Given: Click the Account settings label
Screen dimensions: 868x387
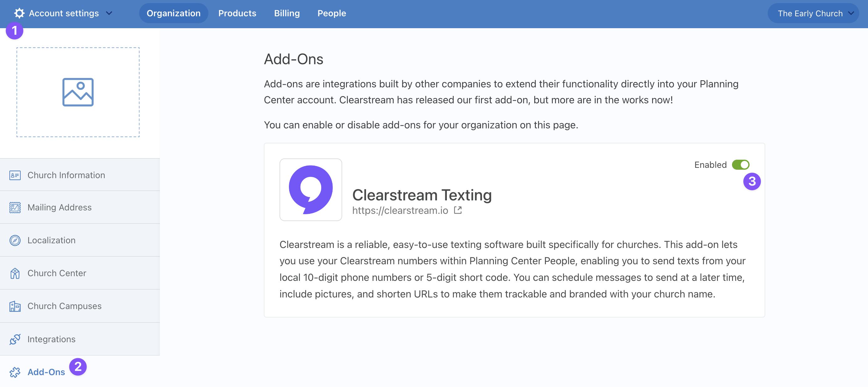Looking at the screenshot, I should [64, 13].
